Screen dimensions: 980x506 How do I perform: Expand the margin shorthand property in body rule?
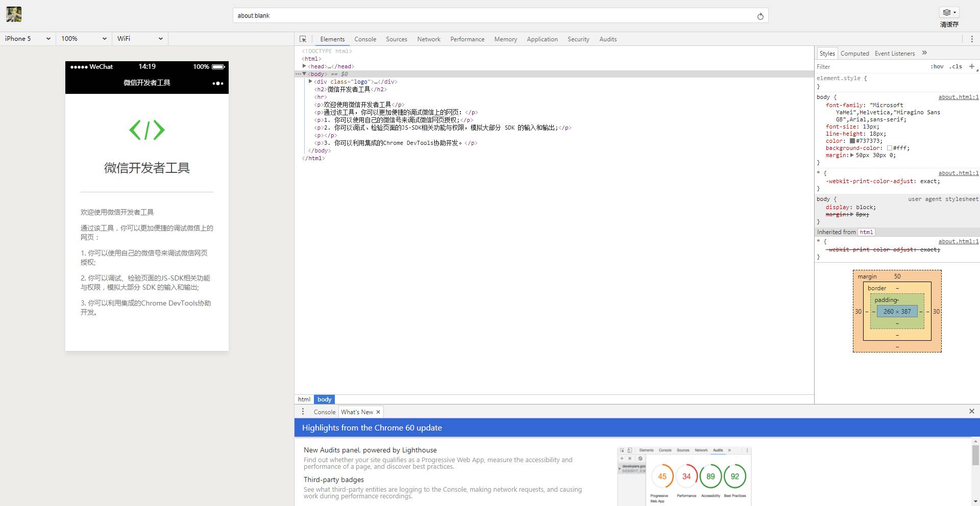click(852, 156)
